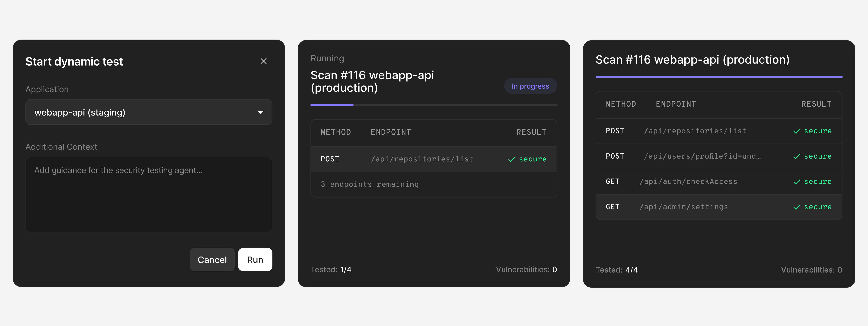Click the running scan title 'Scan #116 webapp-api (production)'

pyautogui.click(x=372, y=81)
